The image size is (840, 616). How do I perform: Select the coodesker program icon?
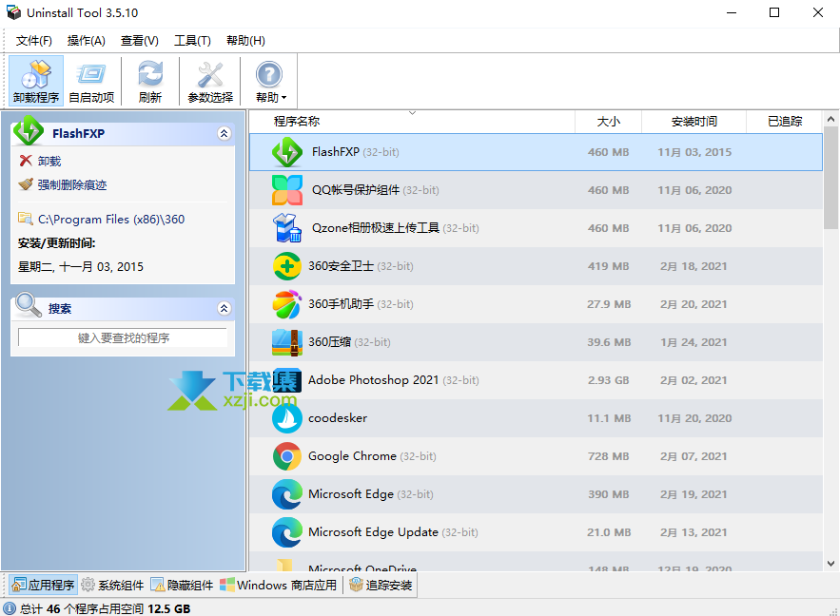pos(287,418)
